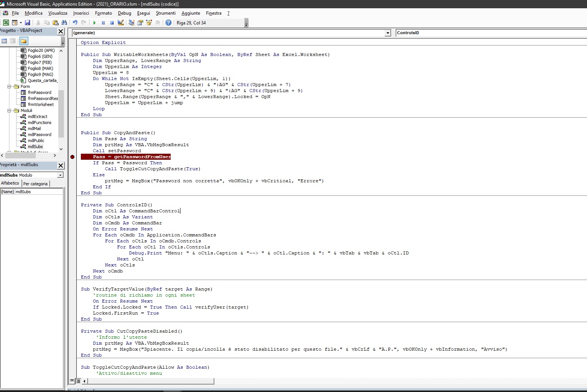Select Foglio20 (APR) sheet in tree
The width and height of the screenshot is (587, 392).
pos(41,50)
